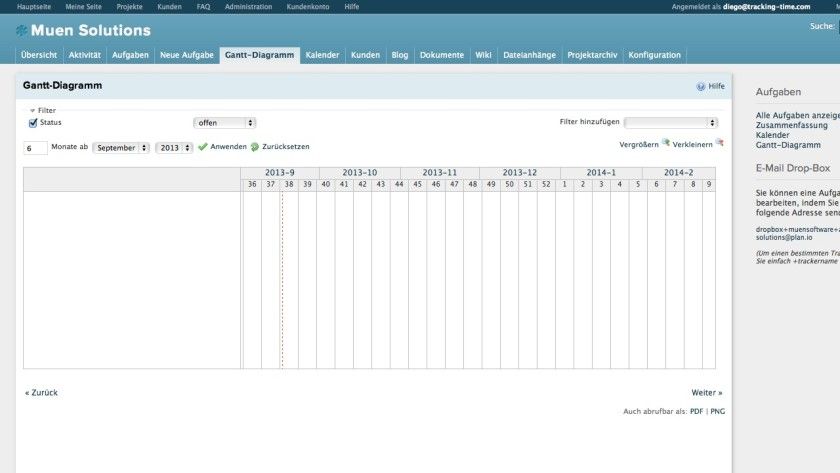Click the Muen Solutions logo icon
Image resolution: width=840 pixels, height=473 pixels.
point(21,31)
